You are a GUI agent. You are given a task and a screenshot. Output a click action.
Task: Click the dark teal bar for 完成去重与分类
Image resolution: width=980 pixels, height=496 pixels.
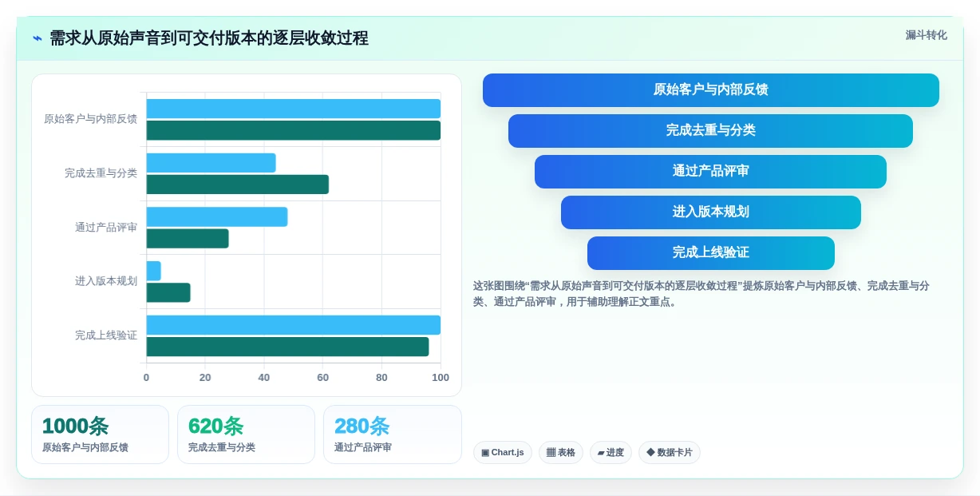point(237,185)
